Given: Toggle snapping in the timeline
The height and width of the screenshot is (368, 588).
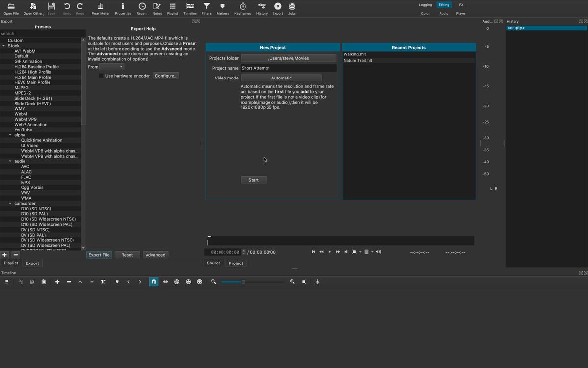Looking at the screenshot, I should [154, 281].
